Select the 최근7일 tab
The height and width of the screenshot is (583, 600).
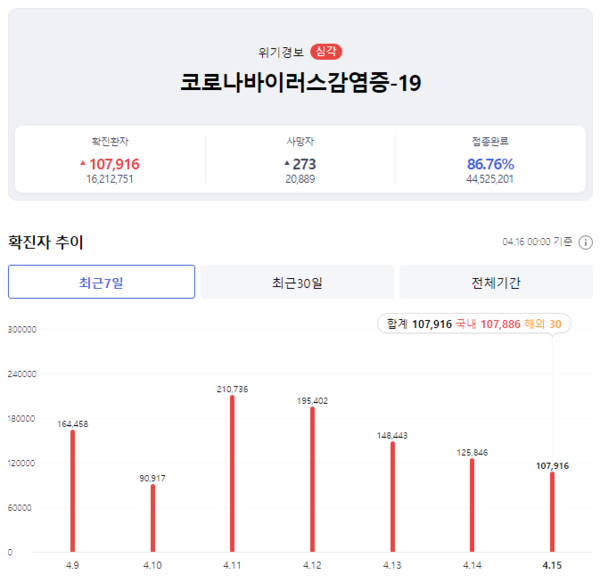coord(101,282)
